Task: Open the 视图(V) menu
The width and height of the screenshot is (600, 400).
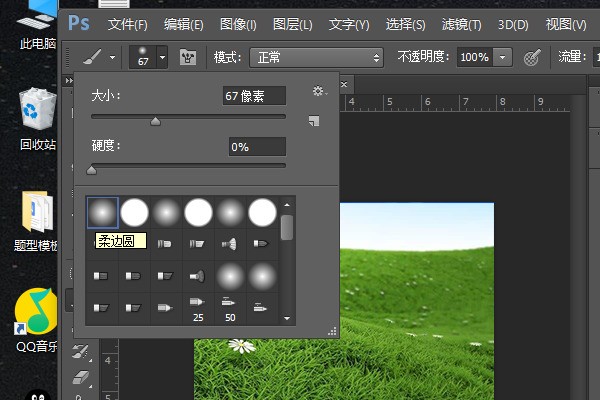Action: point(566,25)
